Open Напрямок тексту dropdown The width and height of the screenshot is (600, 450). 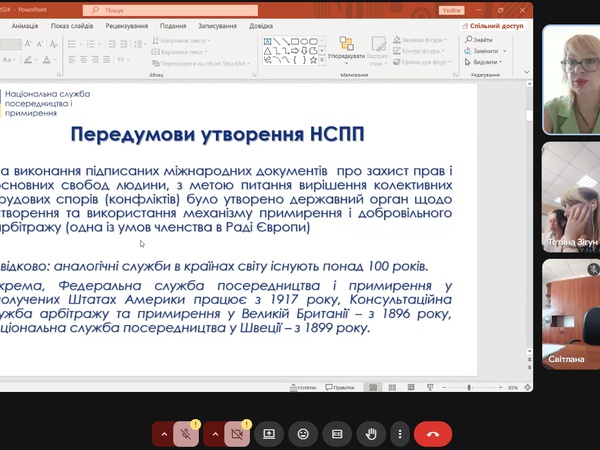pos(181,41)
